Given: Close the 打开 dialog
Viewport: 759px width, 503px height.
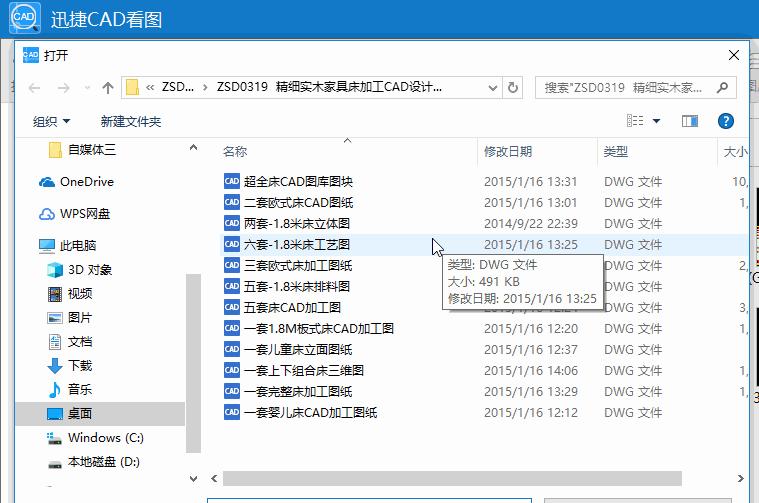Looking at the screenshot, I should (x=733, y=55).
